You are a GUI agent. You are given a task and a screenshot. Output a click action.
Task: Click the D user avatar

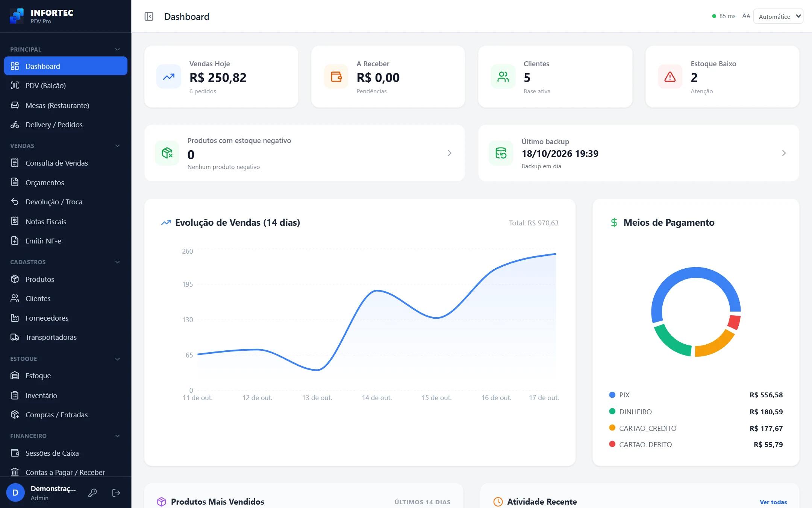coord(15,493)
